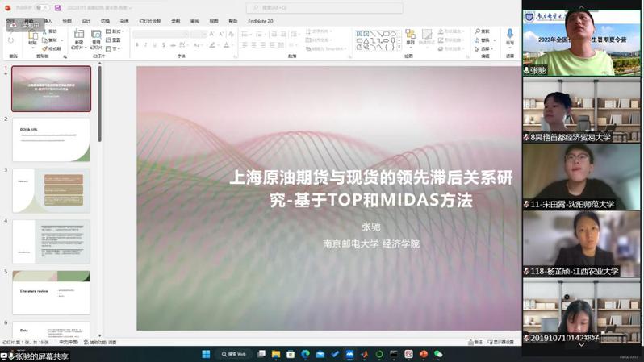Screen dimensions: 644x362
Task: Click the purple Save icon in title bar
Action: [x=57, y=8]
